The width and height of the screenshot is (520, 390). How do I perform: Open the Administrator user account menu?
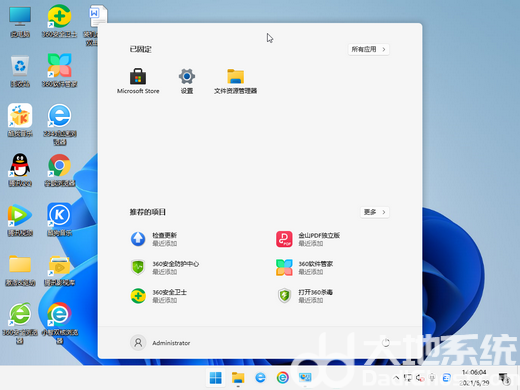pyautogui.click(x=160, y=343)
